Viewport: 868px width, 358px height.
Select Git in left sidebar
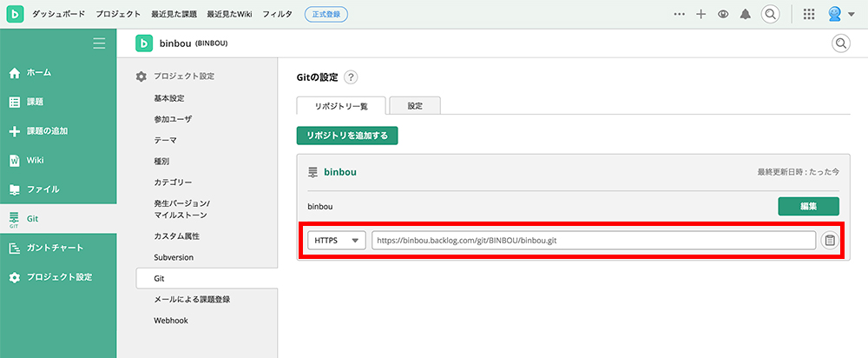58,219
